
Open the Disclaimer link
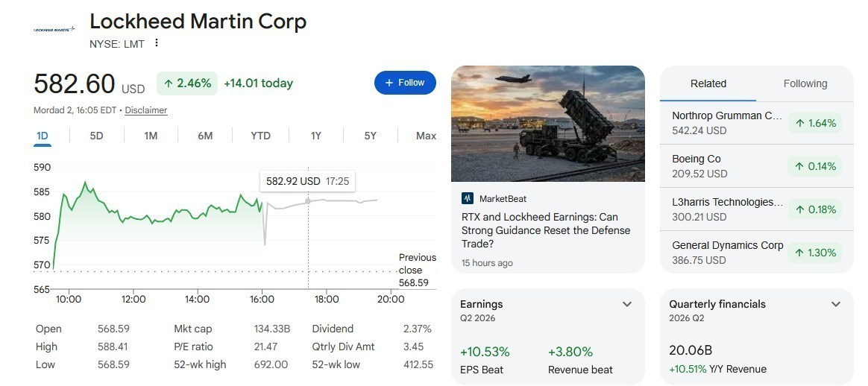pos(145,110)
